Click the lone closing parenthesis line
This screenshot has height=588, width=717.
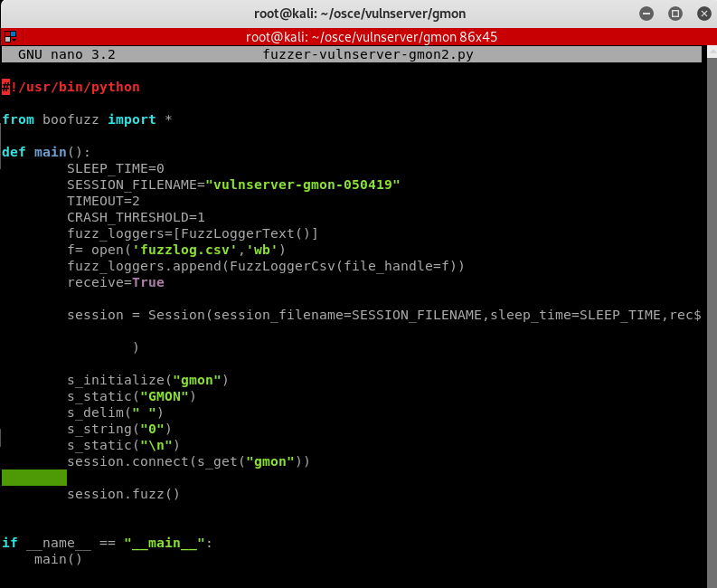[x=136, y=347]
